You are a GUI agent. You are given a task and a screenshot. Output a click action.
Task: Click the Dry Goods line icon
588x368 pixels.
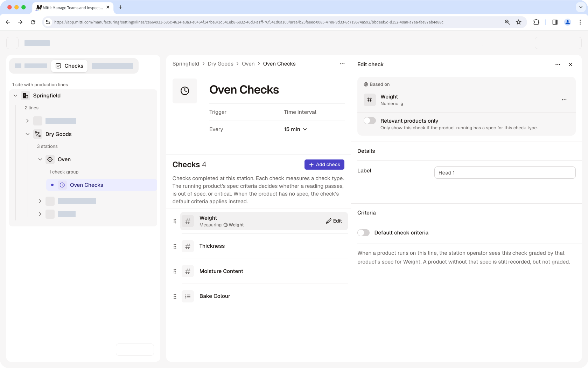(38, 134)
